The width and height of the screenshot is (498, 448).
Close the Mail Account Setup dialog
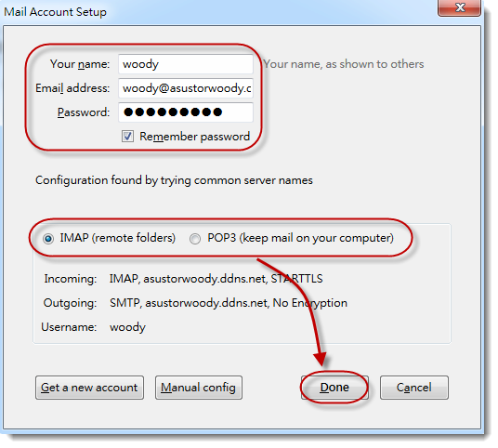coord(460,7)
